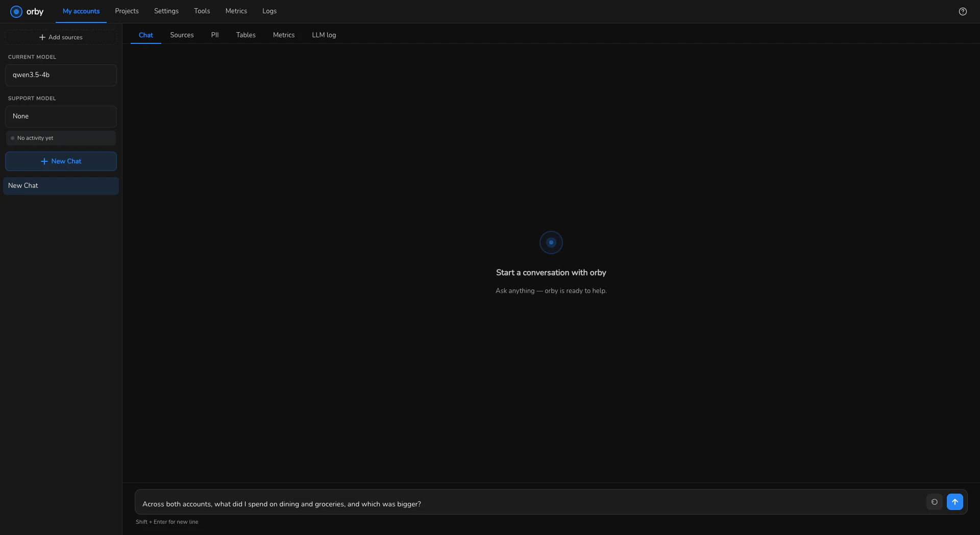Viewport: 980px width, 535px height.
Task: Click the plus icon on New Chat button
Action: [x=44, y=161]
